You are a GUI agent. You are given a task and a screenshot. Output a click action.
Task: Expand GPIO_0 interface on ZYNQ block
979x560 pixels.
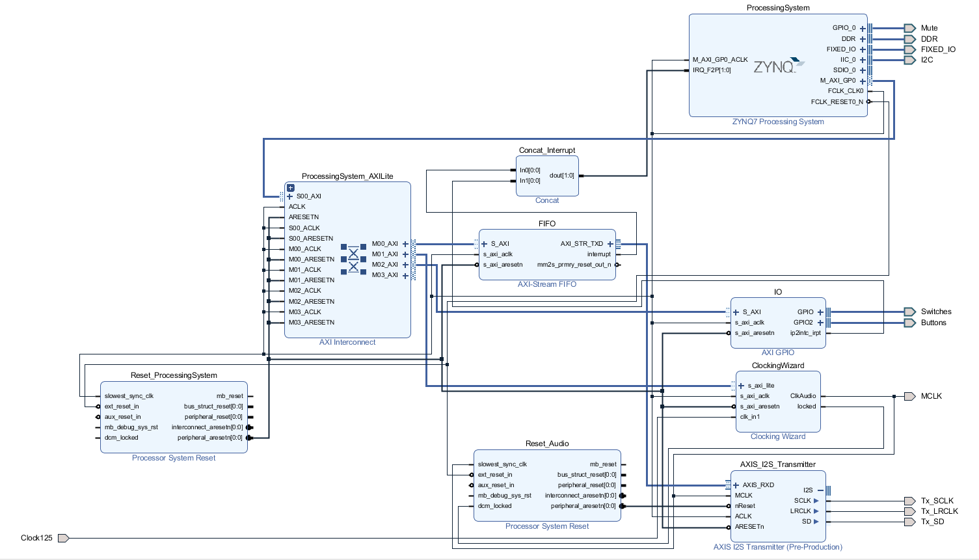(x=863, y=29)
